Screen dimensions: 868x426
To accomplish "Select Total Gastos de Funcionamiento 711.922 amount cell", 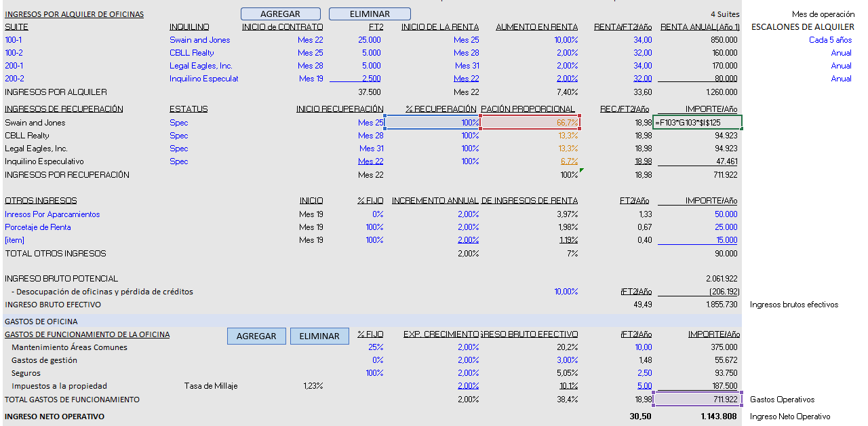I will [698, 400].
